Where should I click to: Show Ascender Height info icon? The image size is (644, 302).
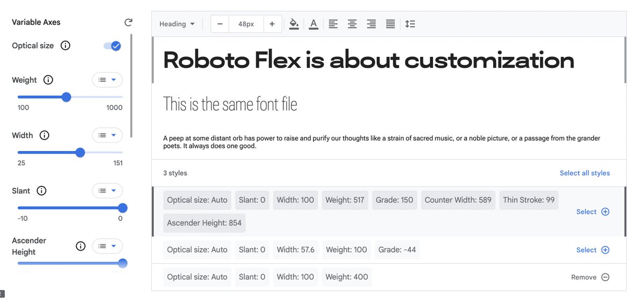click(x=80, y=246)
